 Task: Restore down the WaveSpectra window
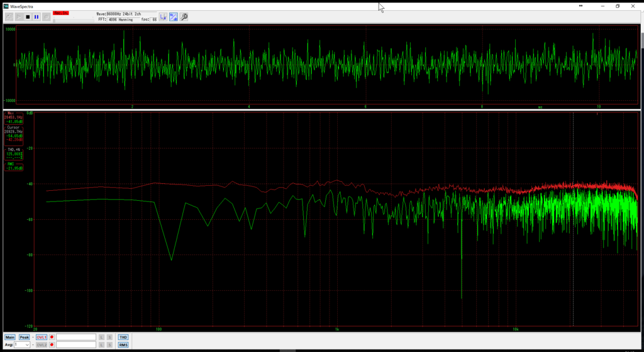pos(618,6)
